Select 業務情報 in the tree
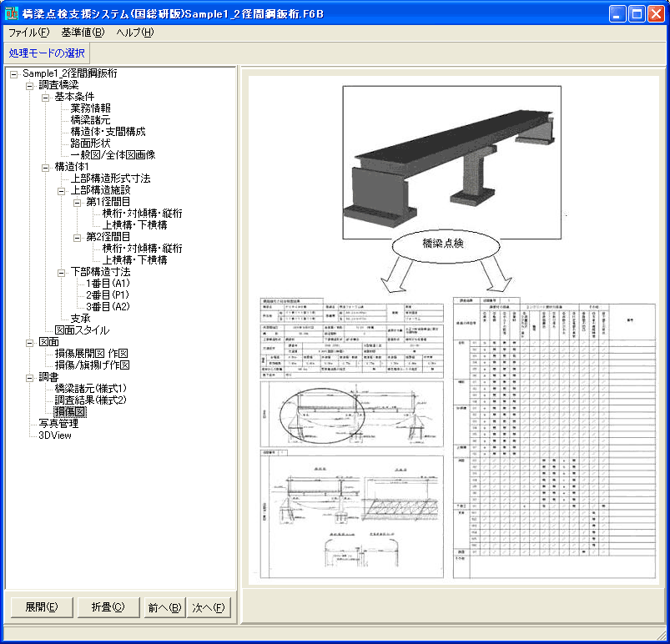This screenshot has width=670, height=644. [91, 108]
